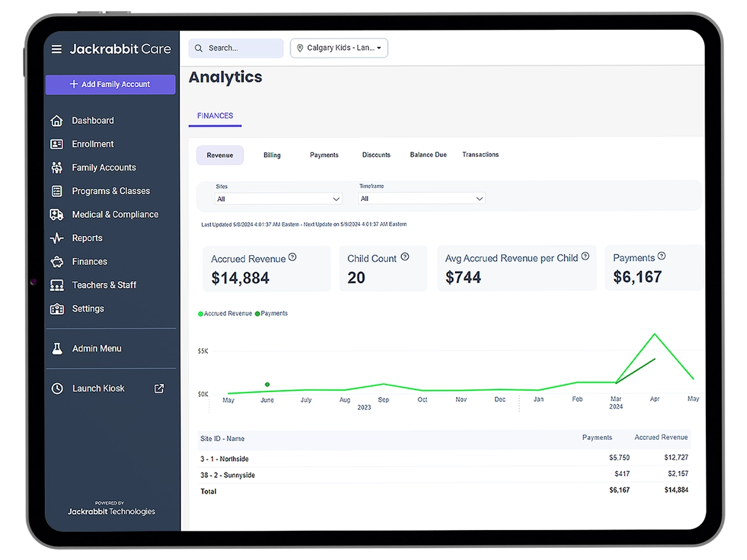747x560 pixels.
Task: Click the Payments column header
Action: click(x=597, y=437)
